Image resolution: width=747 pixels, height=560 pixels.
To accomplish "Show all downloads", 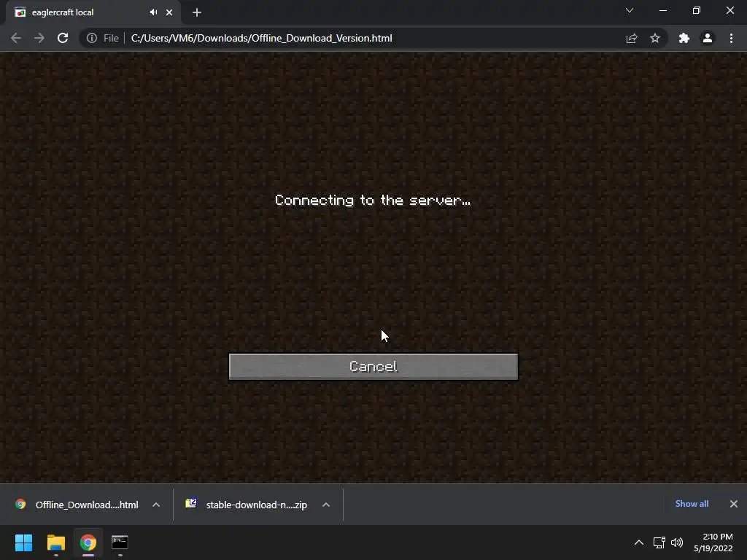I will click(x=692, y=503).
